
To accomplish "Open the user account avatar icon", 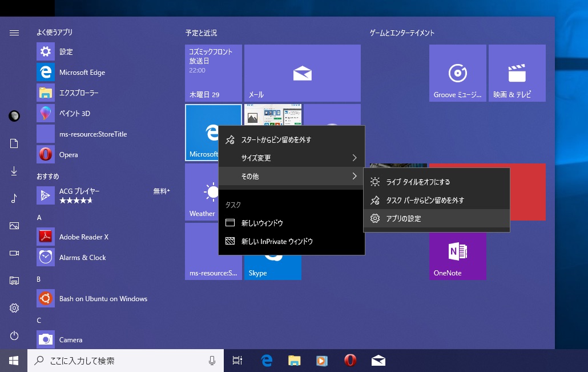I will (x=14, y=116).
